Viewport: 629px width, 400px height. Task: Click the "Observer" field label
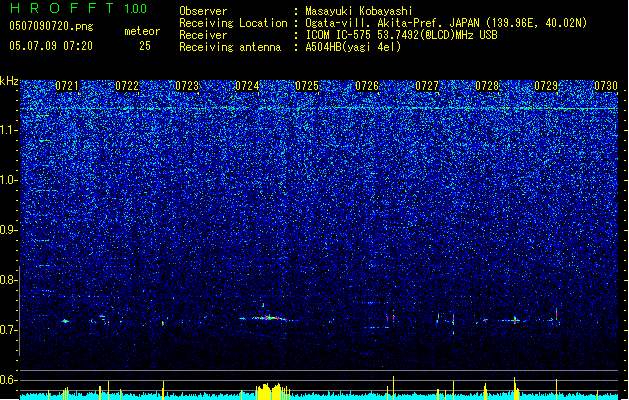[x=203, y=11]
